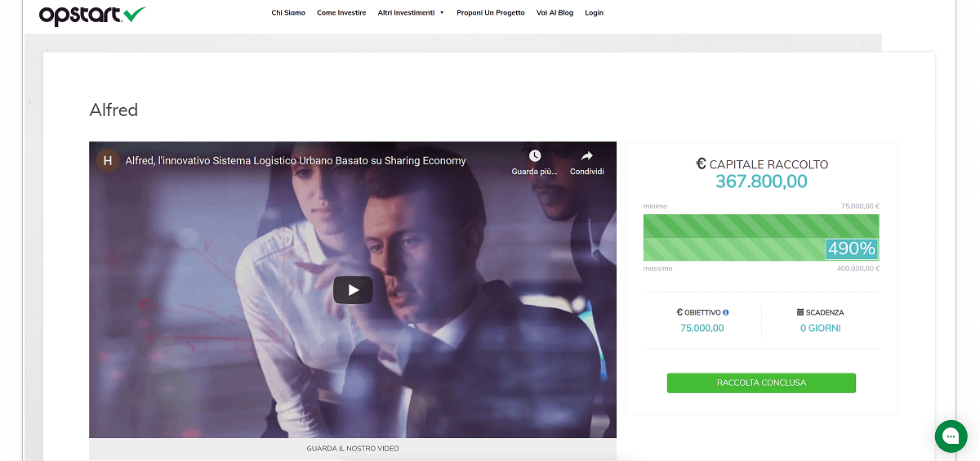Click the Raccolta Conclusa button
This screenshot has height=461, width=980.
click(761, 383)
